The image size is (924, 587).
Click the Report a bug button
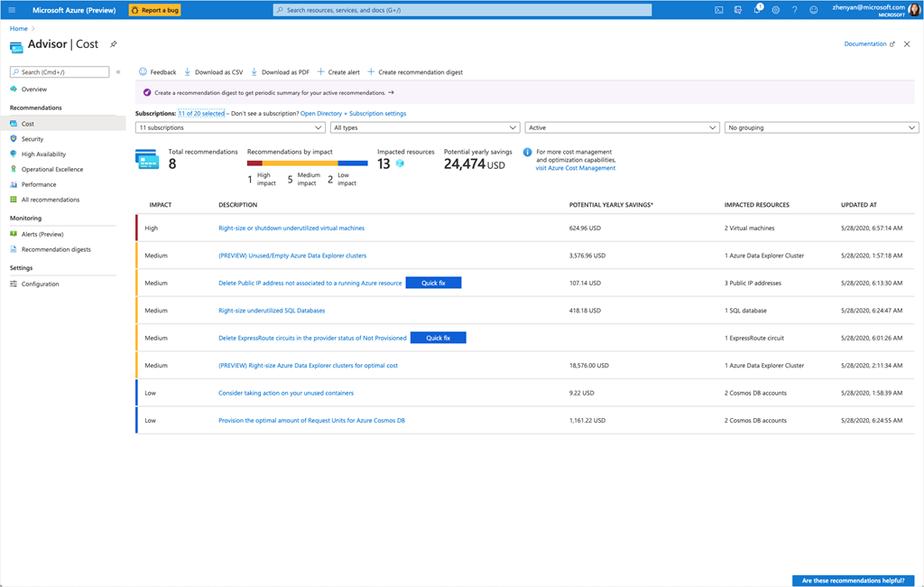pyautogui.click(x=155, y=10)
